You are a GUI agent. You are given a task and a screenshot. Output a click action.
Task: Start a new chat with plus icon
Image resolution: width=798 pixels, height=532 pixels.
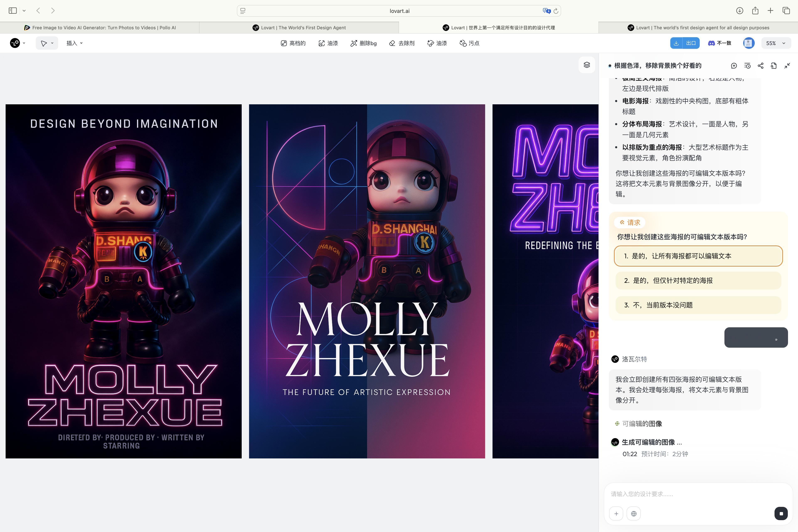(x=734, y=66)
